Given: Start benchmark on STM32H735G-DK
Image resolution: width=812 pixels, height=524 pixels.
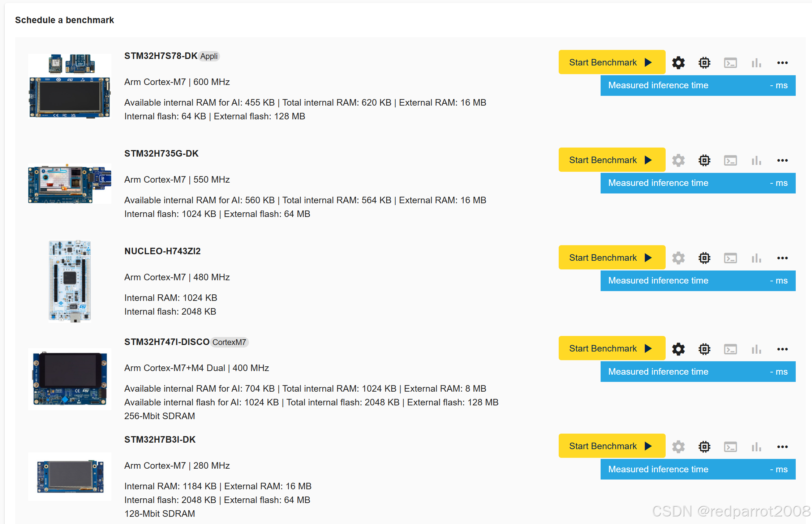Looking at the screenshot, I should [611, 160].
